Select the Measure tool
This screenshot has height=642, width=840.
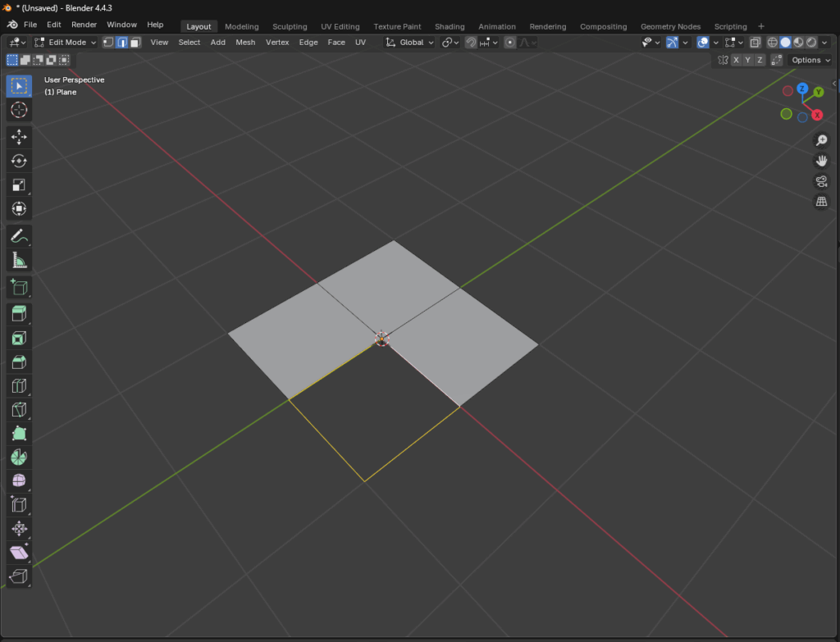pos(19,260)
